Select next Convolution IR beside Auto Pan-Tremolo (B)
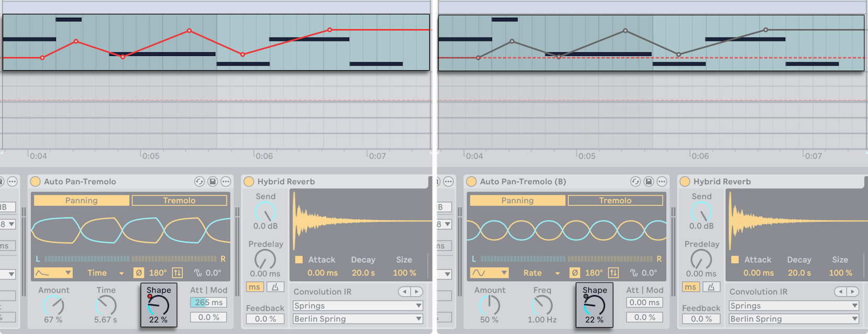Viewport: 868px width, 334px height. 852,292
